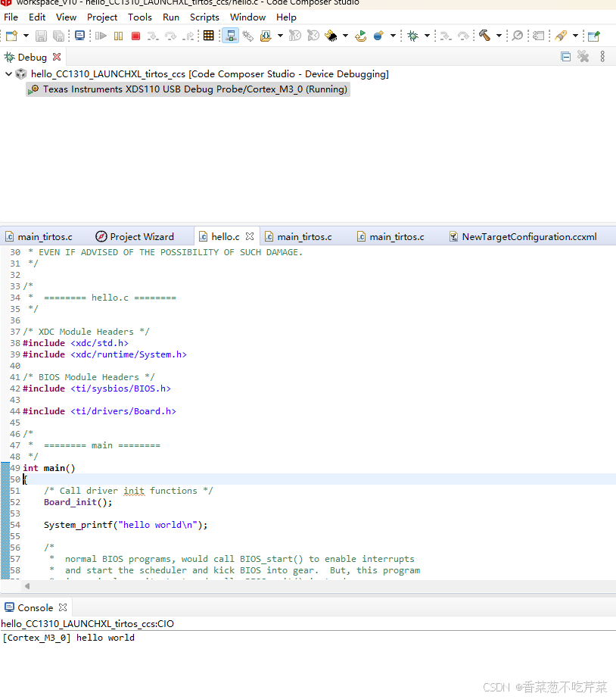
Task: Open the View menu
Action: (66, 17)
